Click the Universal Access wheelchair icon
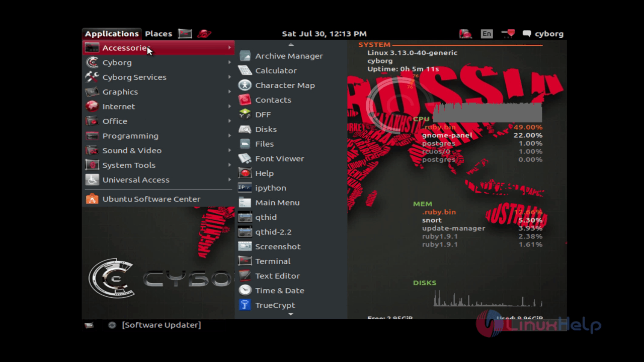This screenshot has width=644, height=362. [x=92, y=179]
